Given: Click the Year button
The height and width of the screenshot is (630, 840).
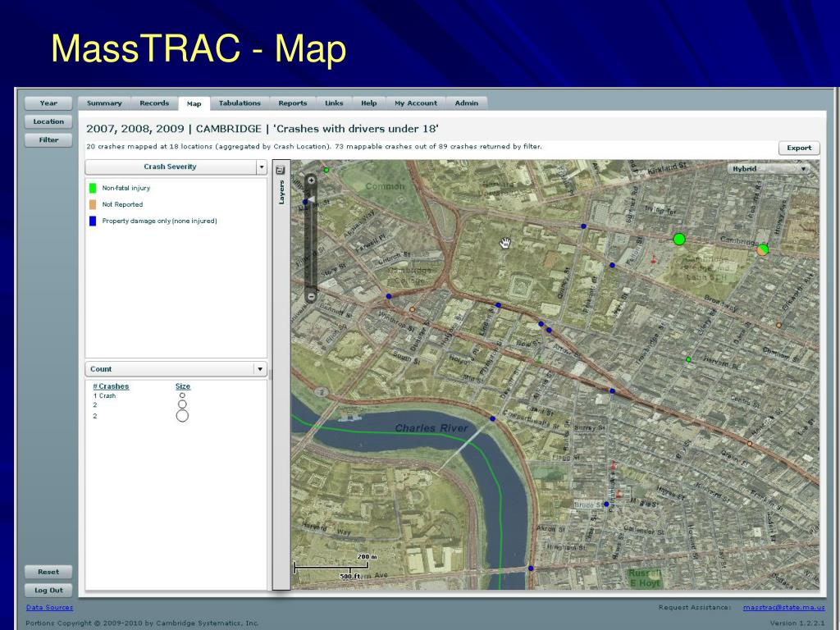Looking at the screenshot, I should pos(48,103).
